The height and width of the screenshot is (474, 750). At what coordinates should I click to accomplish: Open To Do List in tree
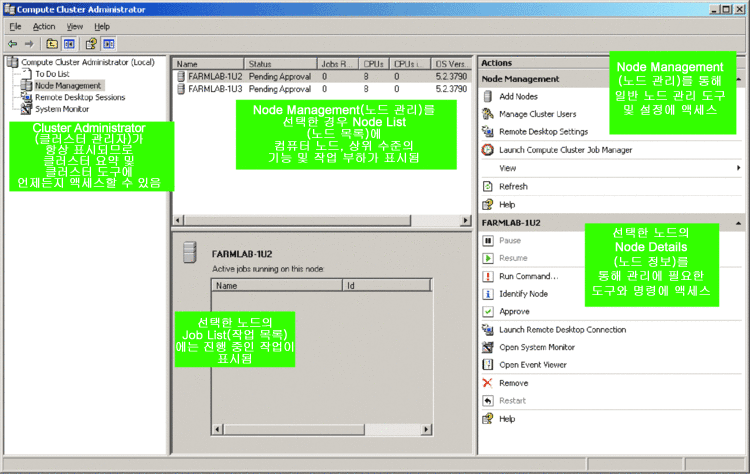tap(52, 74)
